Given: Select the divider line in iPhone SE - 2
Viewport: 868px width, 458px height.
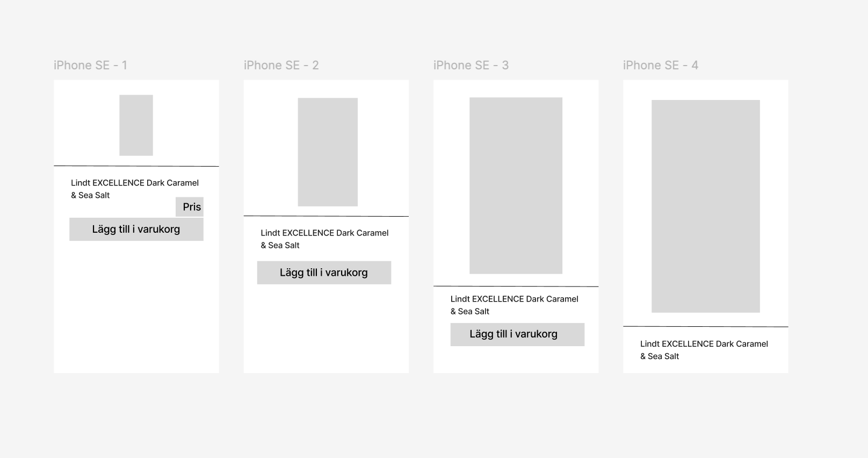Looking at the screenshot, I should point(326,216).
